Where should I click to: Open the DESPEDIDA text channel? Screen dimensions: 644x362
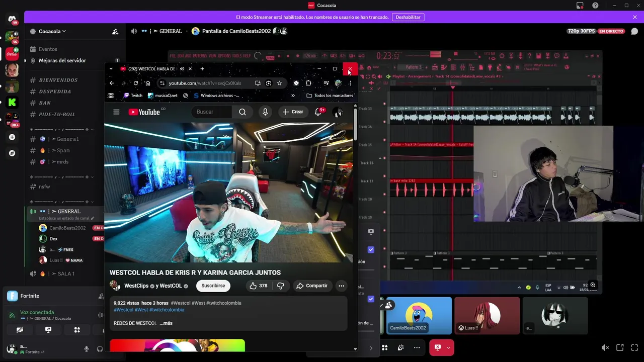tap(55, 92)
